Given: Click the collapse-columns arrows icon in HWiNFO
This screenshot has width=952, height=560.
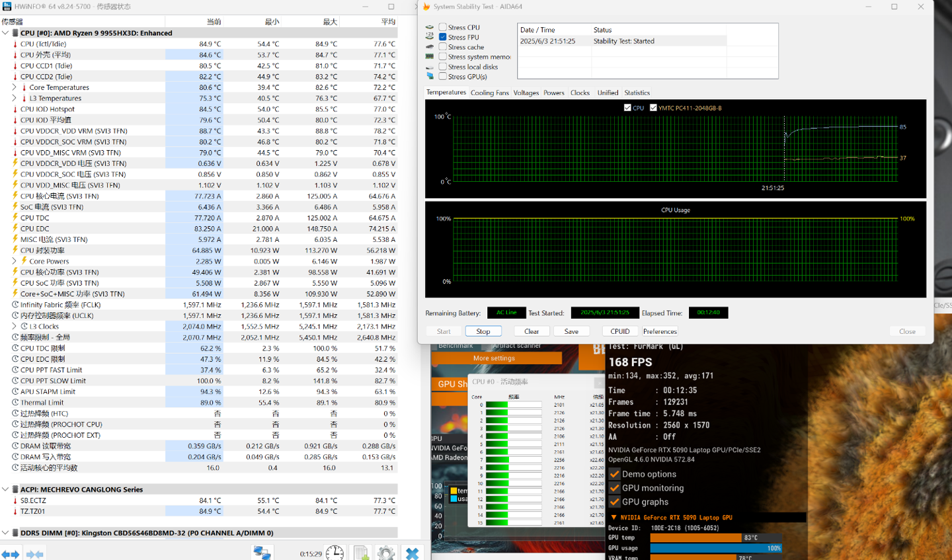Looking at the screenshot, I should point(34,554).
